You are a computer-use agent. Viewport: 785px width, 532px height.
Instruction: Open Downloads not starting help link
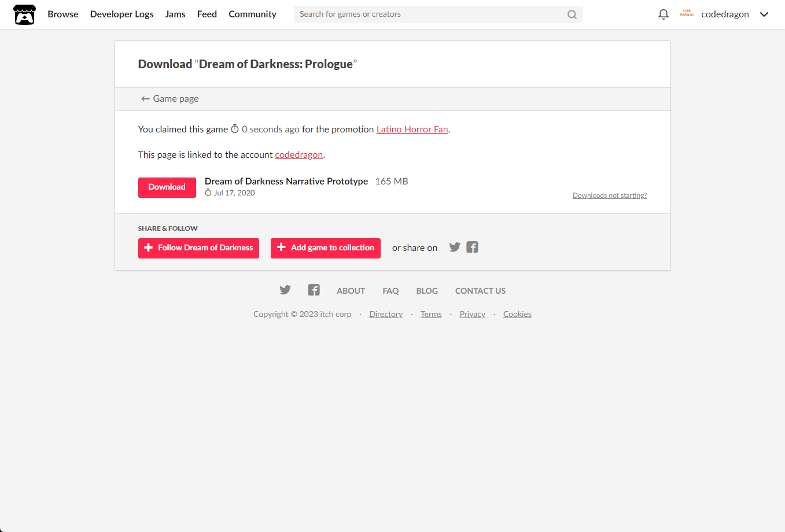[x=610, y=195]
